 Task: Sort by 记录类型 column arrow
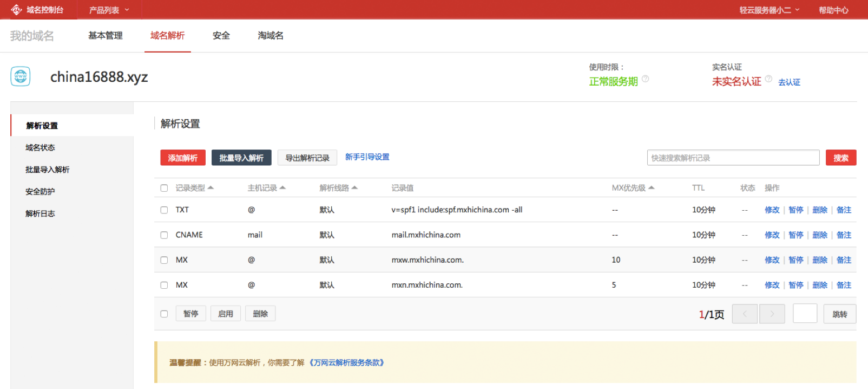(211, 187)
